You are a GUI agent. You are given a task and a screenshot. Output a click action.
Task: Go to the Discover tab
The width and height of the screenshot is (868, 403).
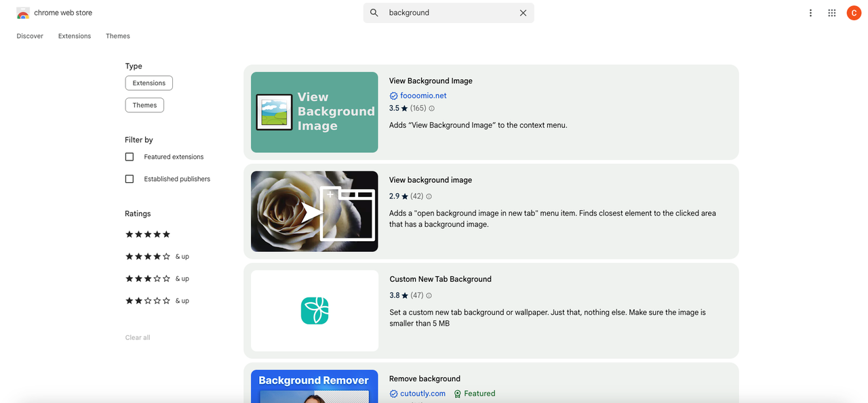pyautogui.click(x=30, y=36)
